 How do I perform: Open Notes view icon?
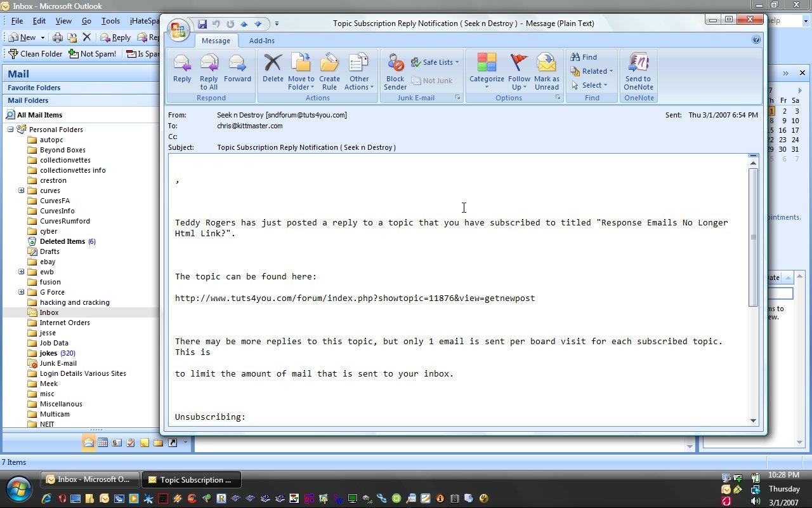pyautogui.click(x=145, y=443)
